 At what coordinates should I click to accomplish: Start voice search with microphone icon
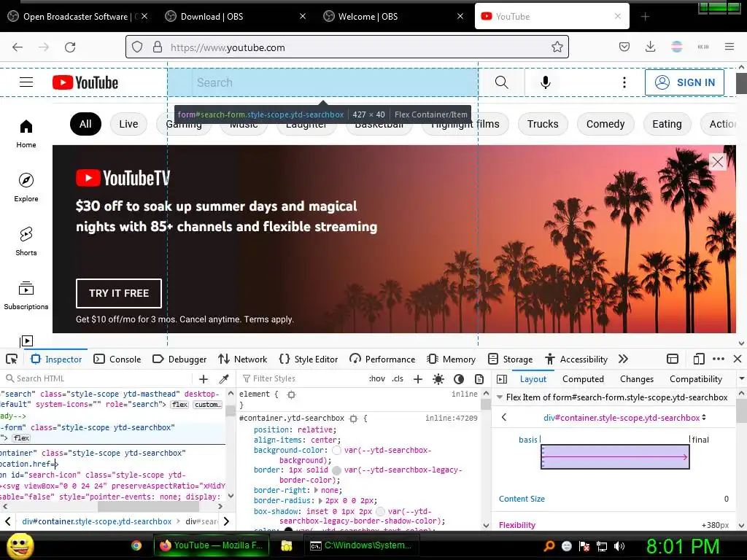[x=546, y=82]
